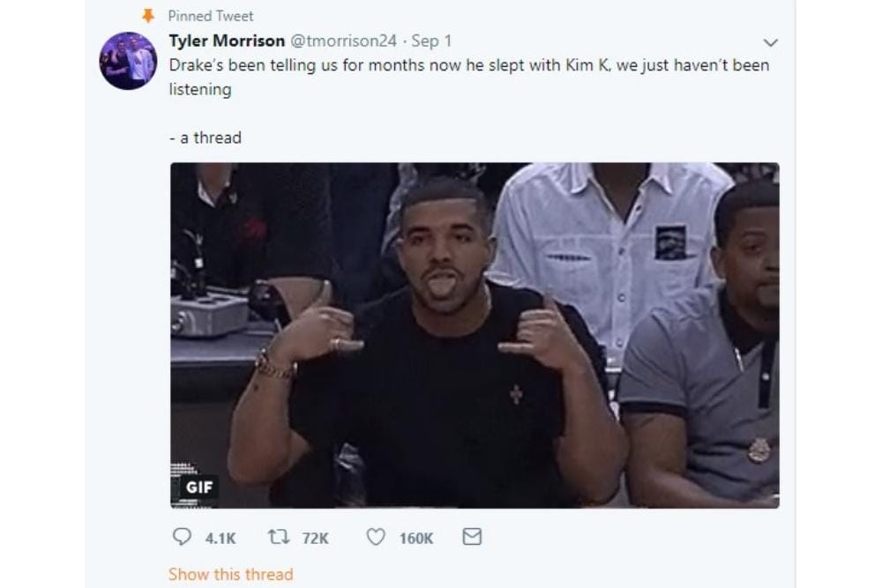Open Show this thread link
Image resolution: width=882 pixels, height=588 pixels.
pos(230,574)
